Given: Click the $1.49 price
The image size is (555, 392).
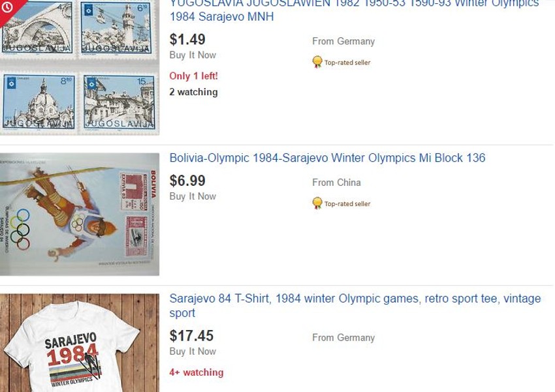Looking at the screenshot, I should coord(187,40).
